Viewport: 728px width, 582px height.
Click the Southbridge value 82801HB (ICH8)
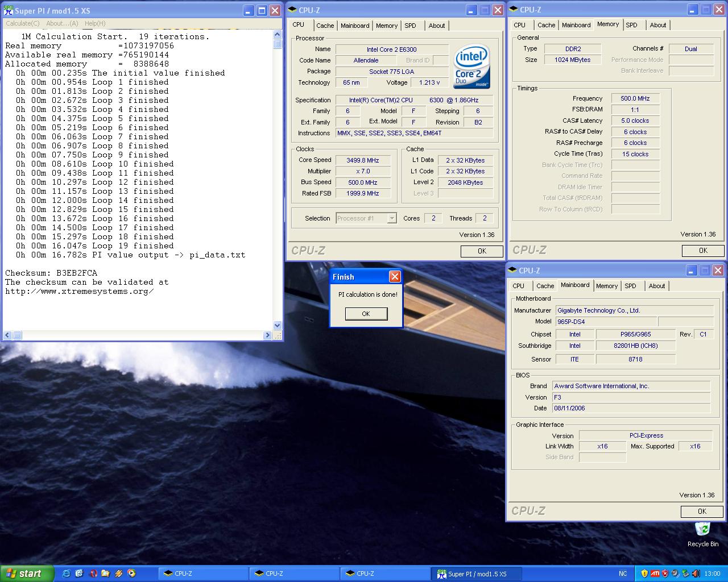(635, 346)
